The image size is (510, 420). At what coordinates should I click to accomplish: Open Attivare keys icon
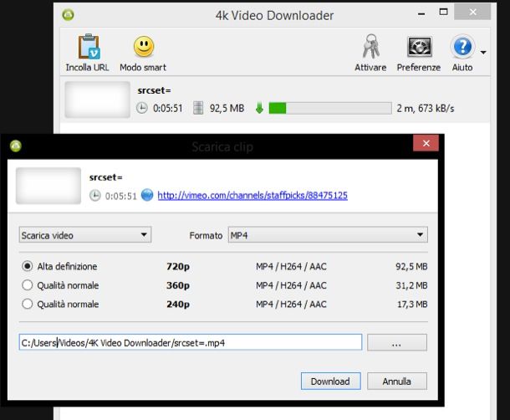click(x=370, y=46)
